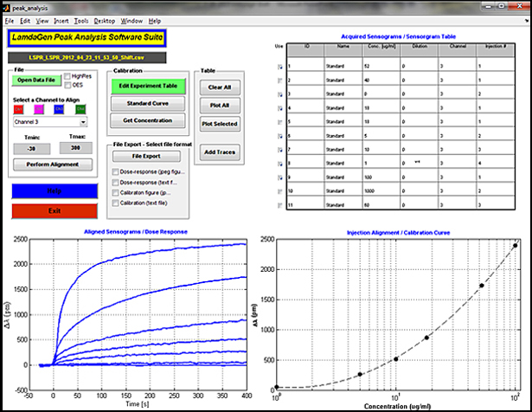Click the File Export button

pyautogui.click(x=146, y=157)
